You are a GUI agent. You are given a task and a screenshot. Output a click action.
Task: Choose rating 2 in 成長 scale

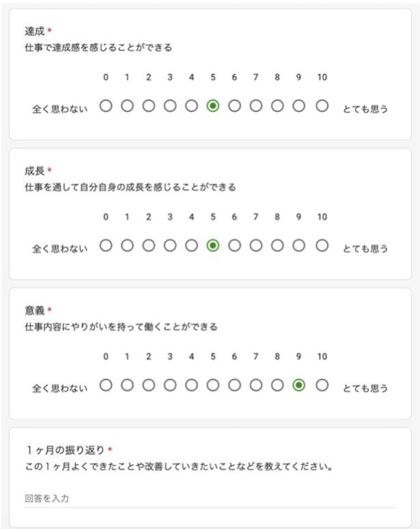coord(149,246)
